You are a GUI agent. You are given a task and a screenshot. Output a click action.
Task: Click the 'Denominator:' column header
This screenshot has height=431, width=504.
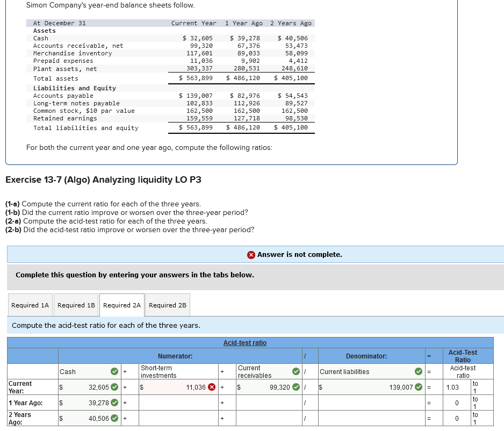click(366, 356)
